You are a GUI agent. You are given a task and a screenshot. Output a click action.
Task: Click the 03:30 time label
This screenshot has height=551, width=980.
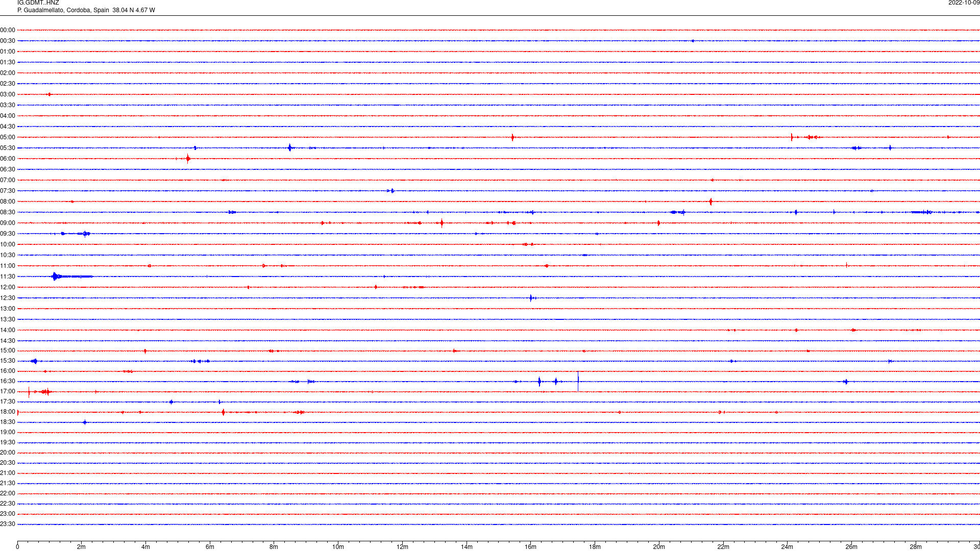[8, 105]
